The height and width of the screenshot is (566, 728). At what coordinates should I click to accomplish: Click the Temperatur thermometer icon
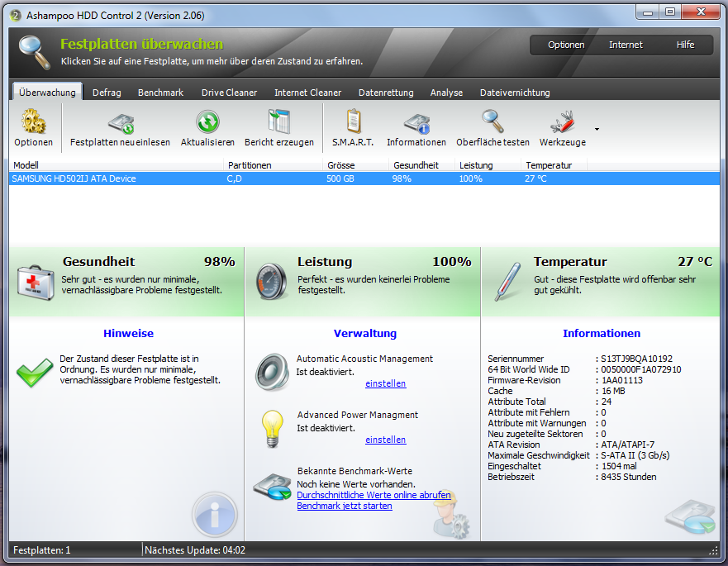pyautogui.click(x=507, y=282)
